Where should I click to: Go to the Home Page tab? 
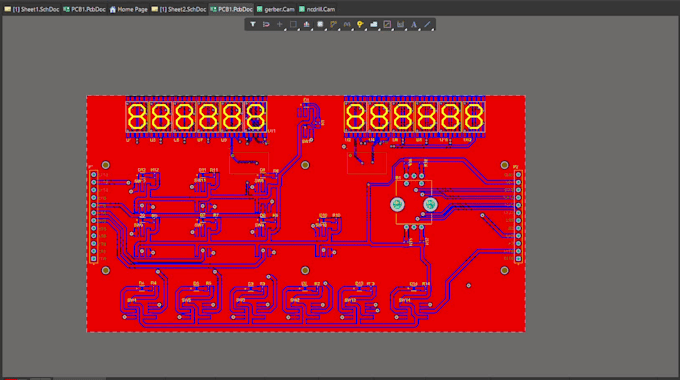coord(128,9)
